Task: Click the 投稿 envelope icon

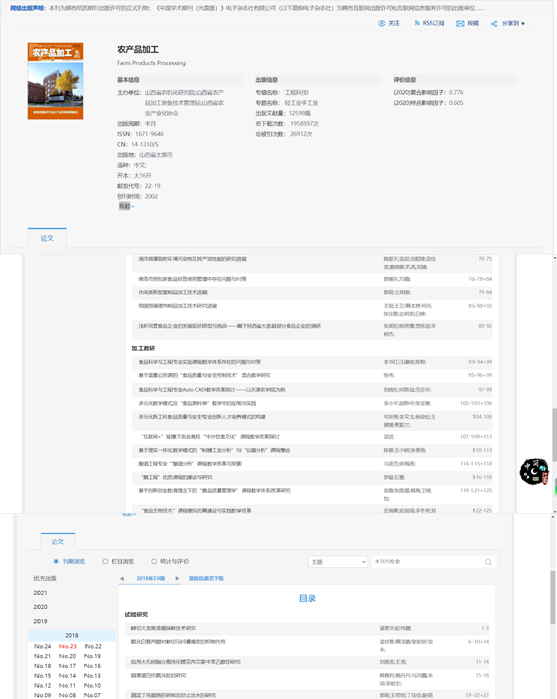Action: (460, 24)
